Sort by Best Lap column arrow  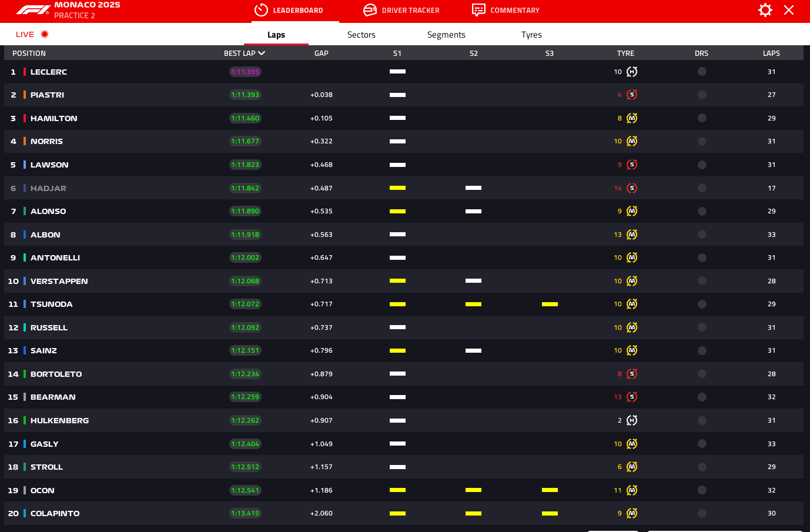point(262,53)
